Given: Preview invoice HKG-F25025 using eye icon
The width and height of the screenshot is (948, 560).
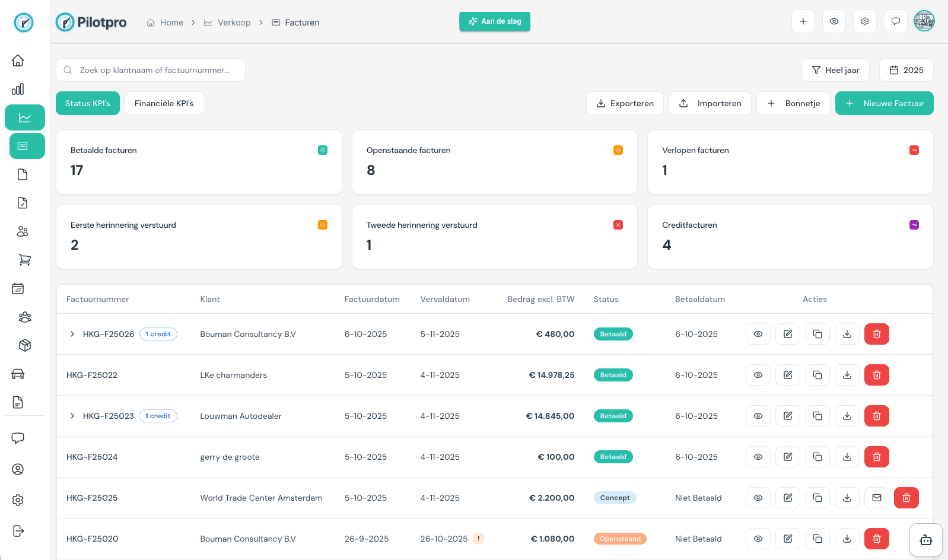Looking at the screenshot, I should [758, 498].
